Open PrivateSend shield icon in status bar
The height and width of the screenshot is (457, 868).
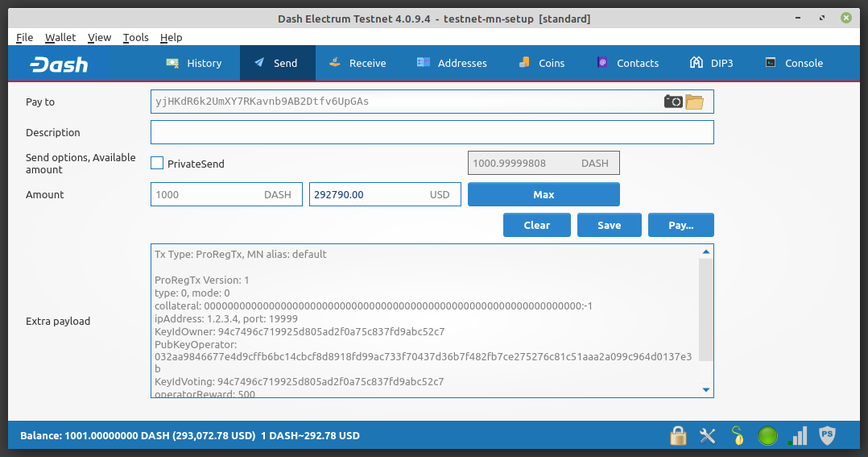(x=827, y=436)
